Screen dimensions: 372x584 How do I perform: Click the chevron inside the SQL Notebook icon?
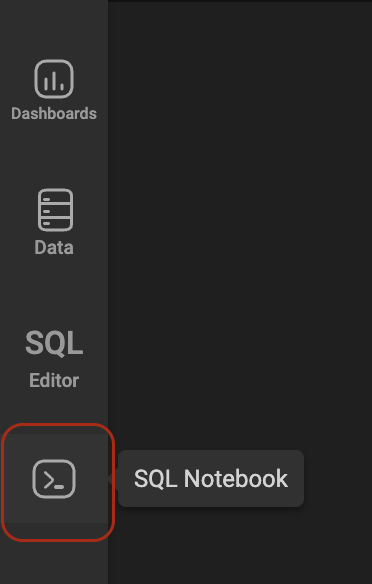49,479
